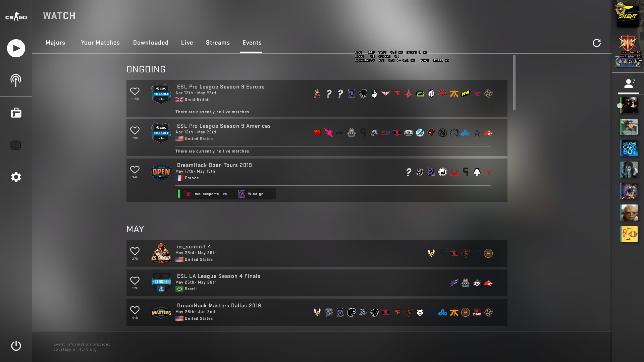This screenshot has width=644, height=362.
Task: Click user profile avatar top right sidebar
Action: click(x=629, y=14)
